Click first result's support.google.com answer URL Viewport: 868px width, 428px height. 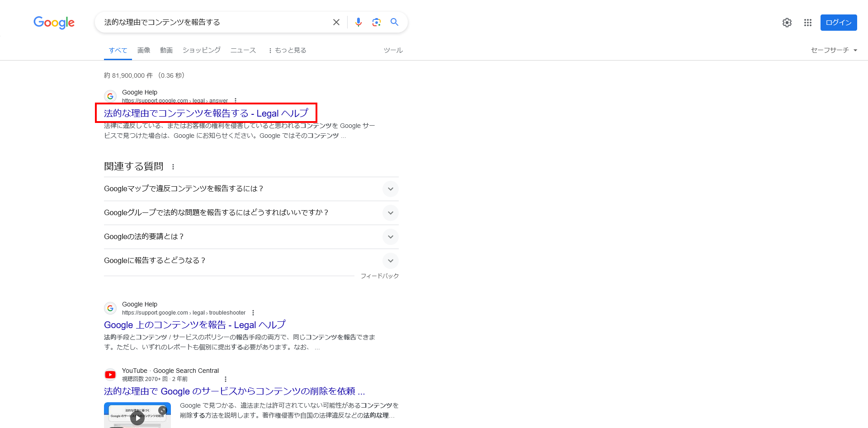175,101
